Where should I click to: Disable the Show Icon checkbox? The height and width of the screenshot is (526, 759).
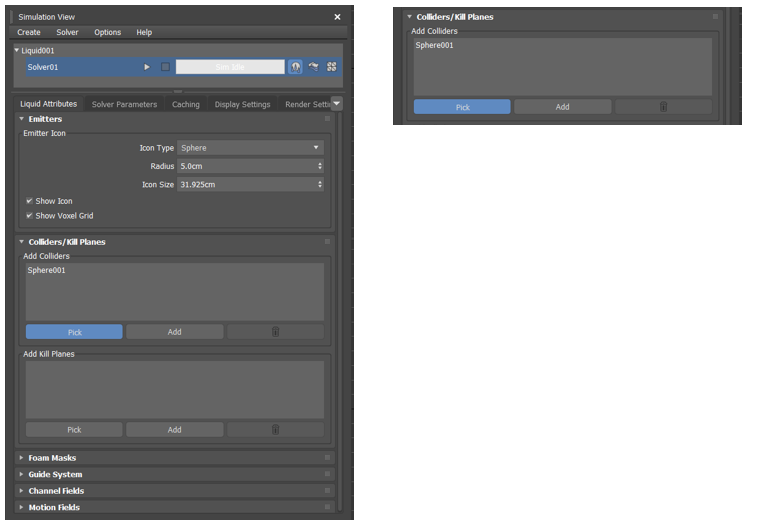click(x=30, y=201)
